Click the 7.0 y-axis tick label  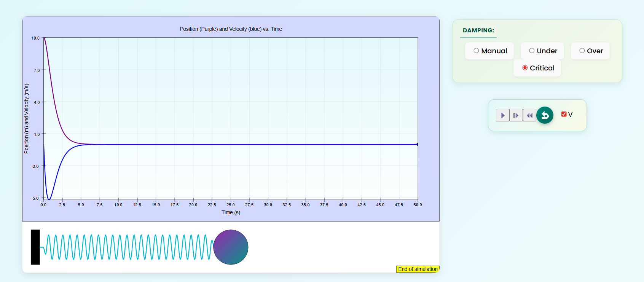37,70
